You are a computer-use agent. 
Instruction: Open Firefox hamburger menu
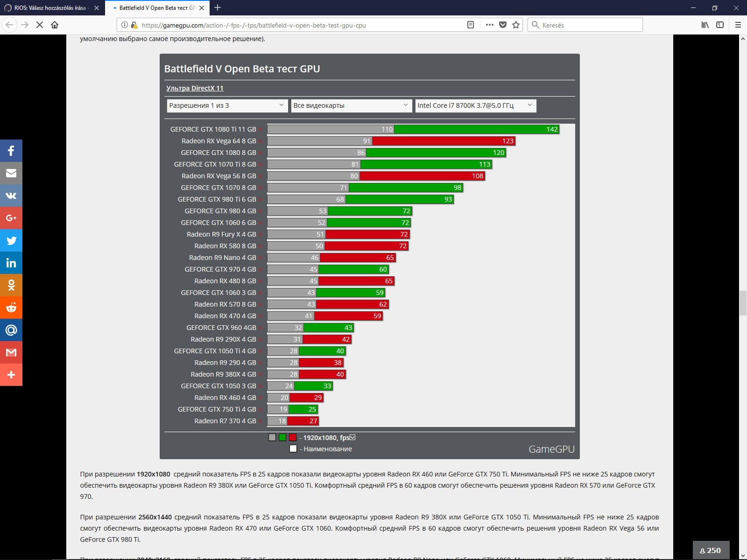point(738,25)
